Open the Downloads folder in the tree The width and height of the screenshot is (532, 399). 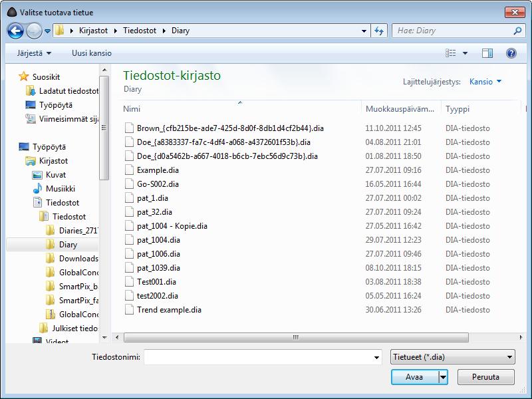(x=78, y=259)
